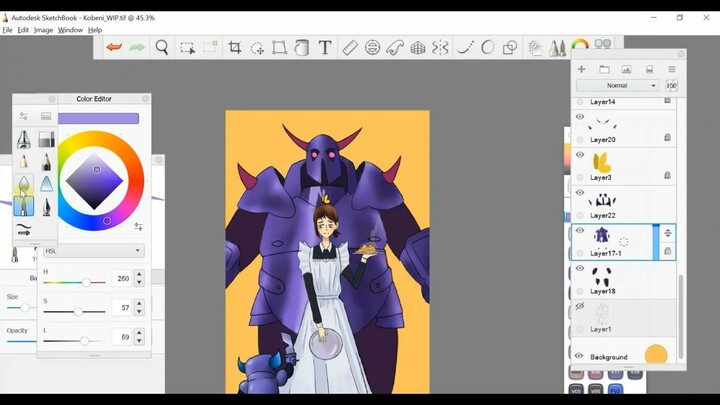Click the Saturation slider handle
720x405 pixels.
click(78, 312)
